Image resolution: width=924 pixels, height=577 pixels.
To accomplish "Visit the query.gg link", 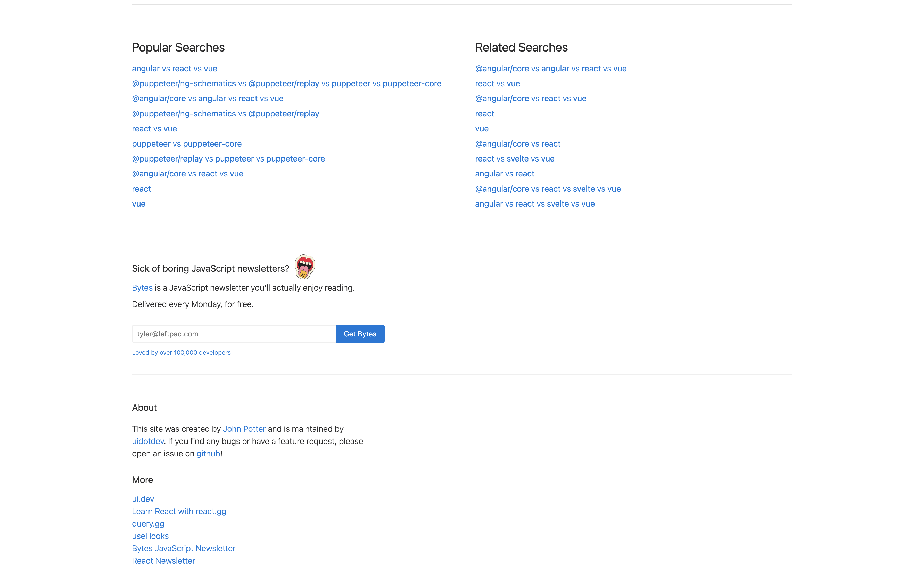I will pyautogui.click(x=148, y=524).
